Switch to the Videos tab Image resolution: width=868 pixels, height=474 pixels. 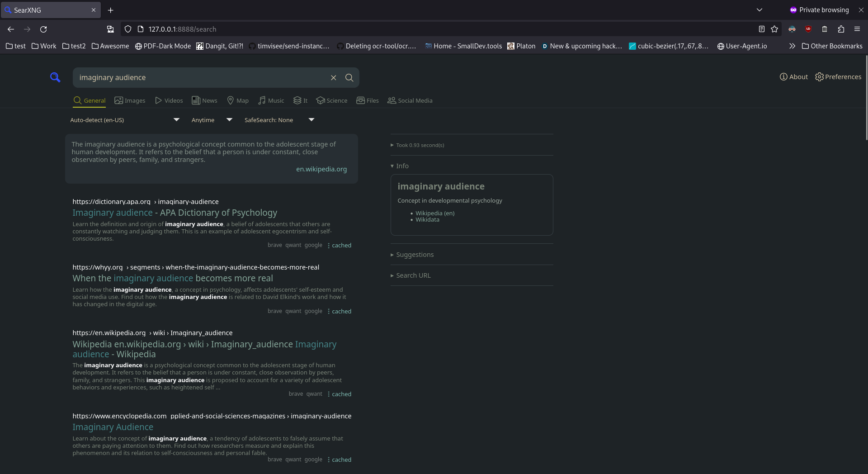pyautogui.click(x=169, y=100)
